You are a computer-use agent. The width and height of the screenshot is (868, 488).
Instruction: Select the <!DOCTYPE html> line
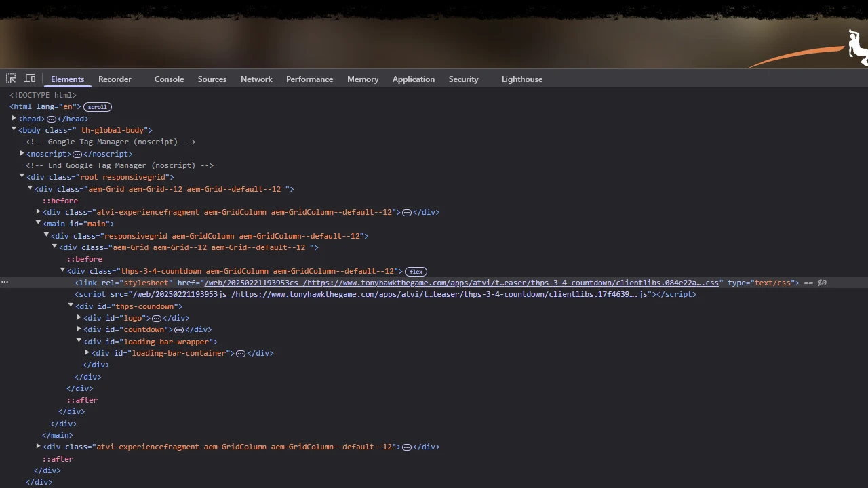click(x=43, y=95)
